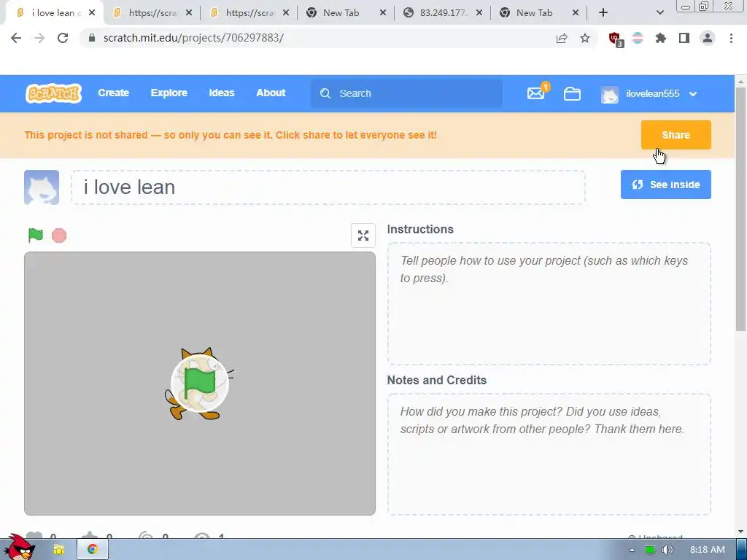The image size is (747, 560).
Task: Open the Extensions puzzle piece menu
Action: (x=661, y=38)
